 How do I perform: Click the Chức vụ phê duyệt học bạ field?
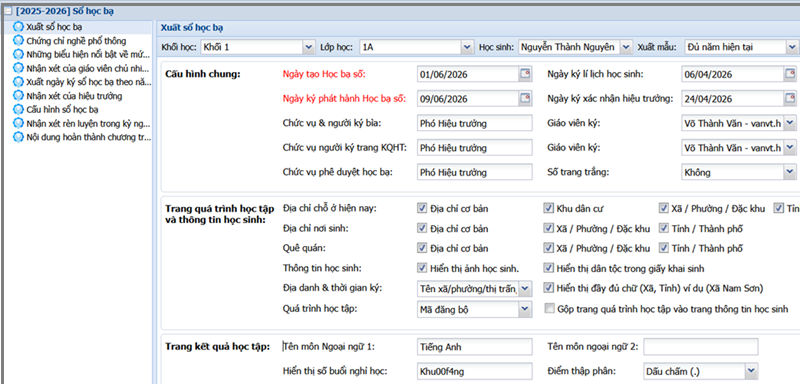474,172
